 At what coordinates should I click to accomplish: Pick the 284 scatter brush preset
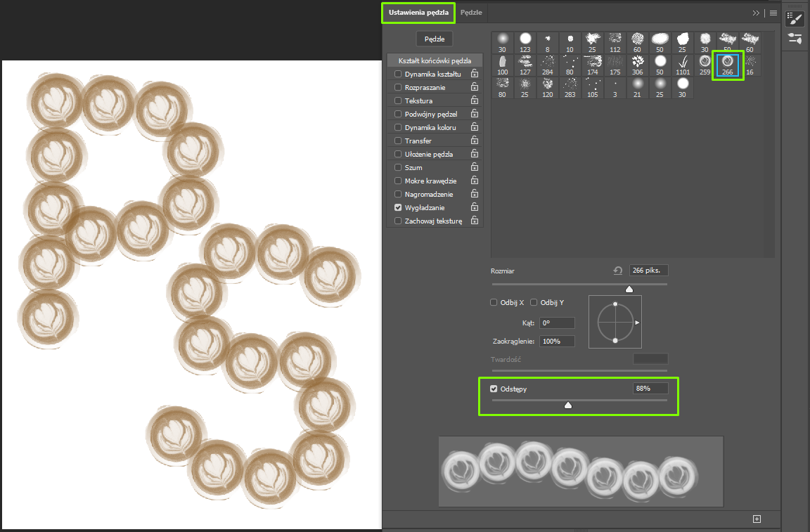[x=548, y=65]
